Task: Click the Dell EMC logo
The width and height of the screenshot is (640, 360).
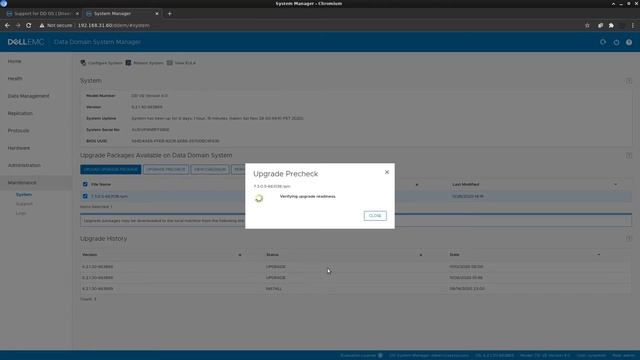Action: pos(26,42)
